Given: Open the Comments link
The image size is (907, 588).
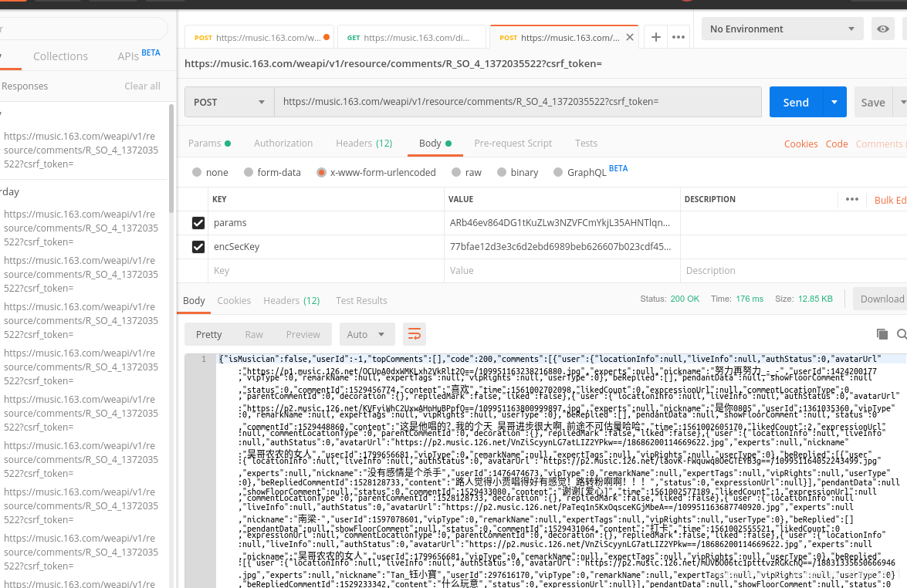Looking at the screenshot, I should pyautogui.click(x=879, y=144).
